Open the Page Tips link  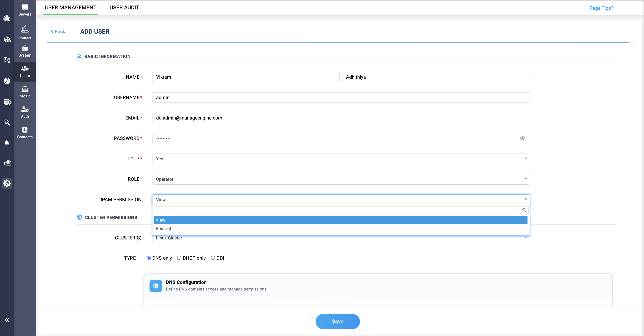point(601,8)
